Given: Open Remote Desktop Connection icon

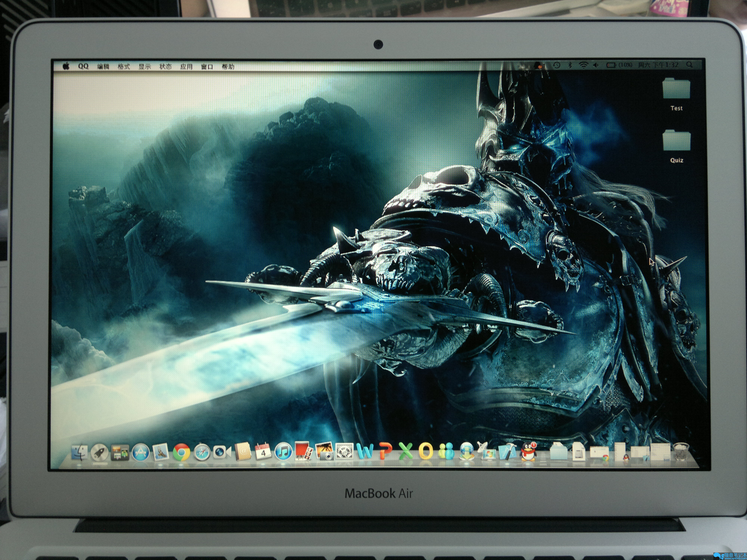Looking at the screenshot, I should pos(486,451).
